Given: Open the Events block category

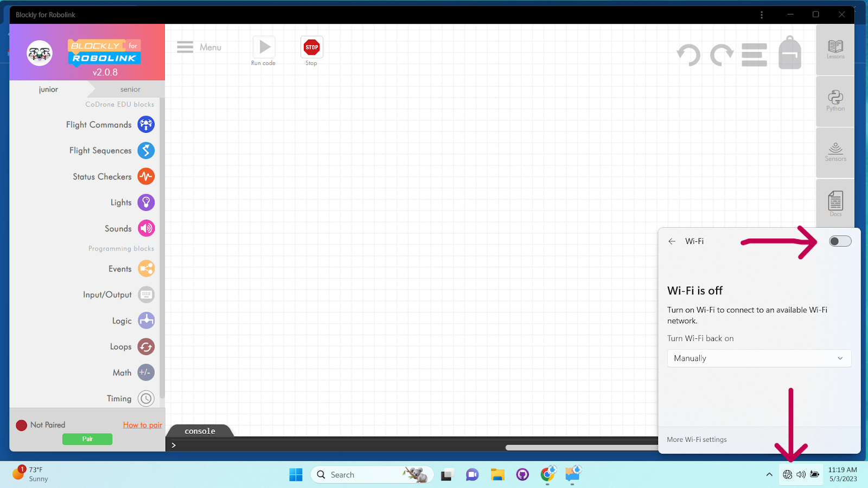Looking at the screenshot, I should [x=131, y=269].
